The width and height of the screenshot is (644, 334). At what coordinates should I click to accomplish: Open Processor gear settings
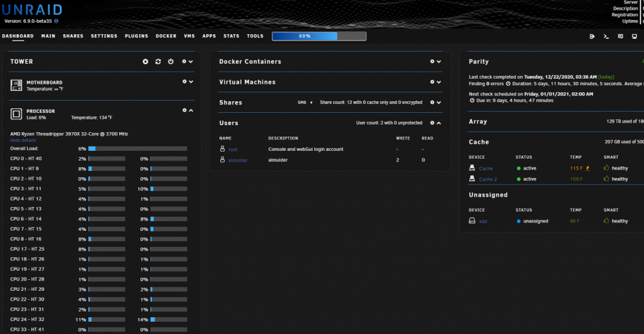[x=184, y=110]
